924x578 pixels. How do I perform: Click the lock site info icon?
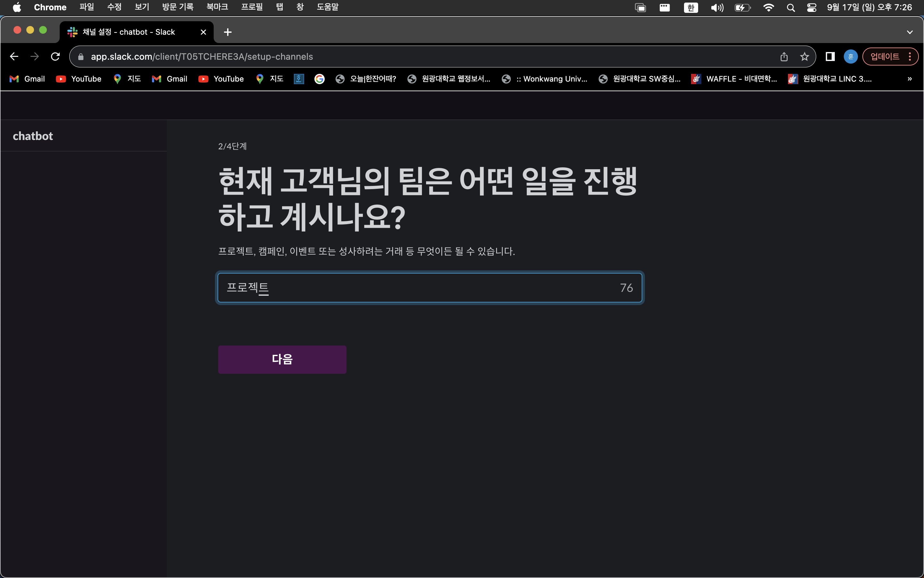point(81,57)
